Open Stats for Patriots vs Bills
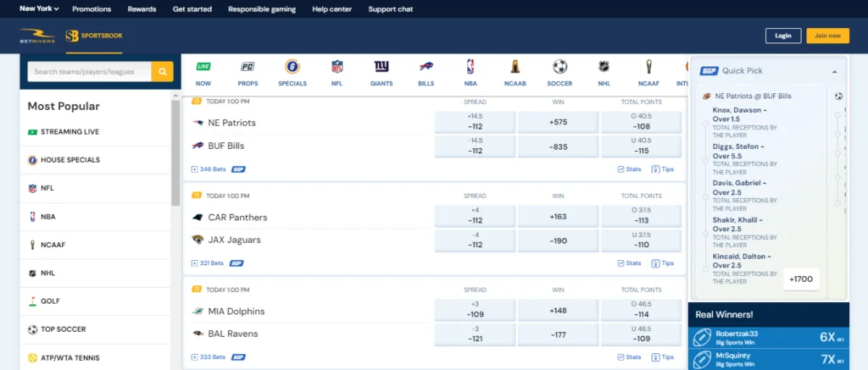Image resolution: width=868 pixels, height=370 pixels. [629, 169]
